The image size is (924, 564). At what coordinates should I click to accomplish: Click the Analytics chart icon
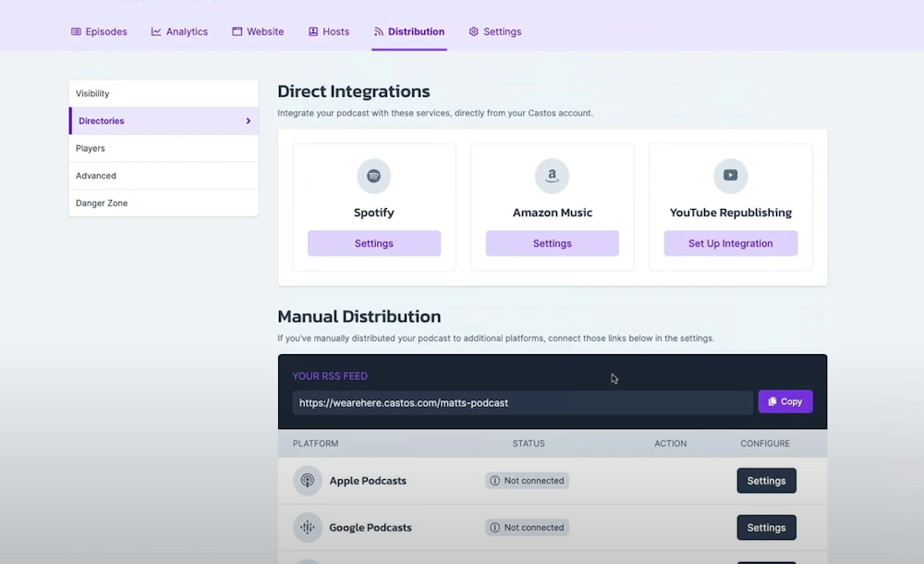pos(155,31)
